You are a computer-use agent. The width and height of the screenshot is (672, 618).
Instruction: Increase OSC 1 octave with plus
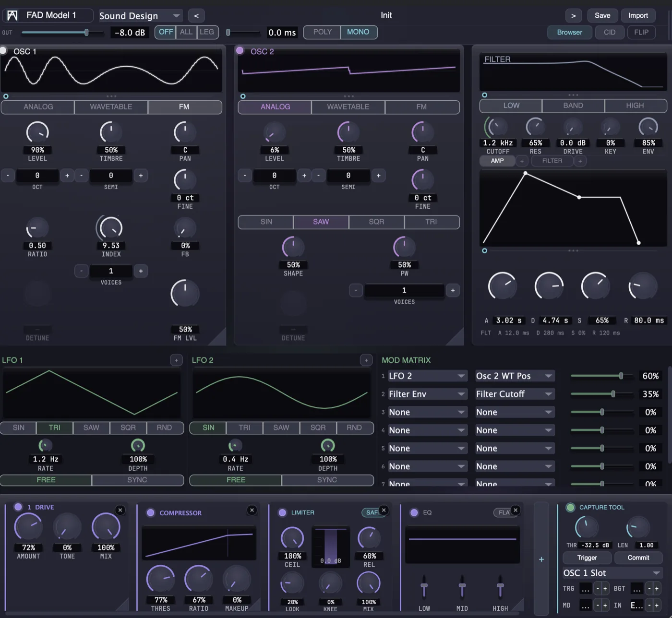67,176
